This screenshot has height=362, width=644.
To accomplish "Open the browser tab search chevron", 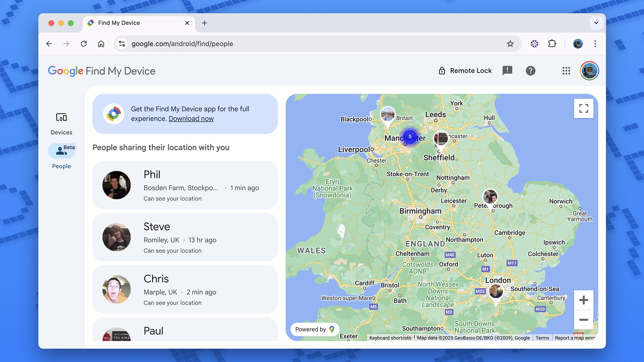I will pos(596,23).
